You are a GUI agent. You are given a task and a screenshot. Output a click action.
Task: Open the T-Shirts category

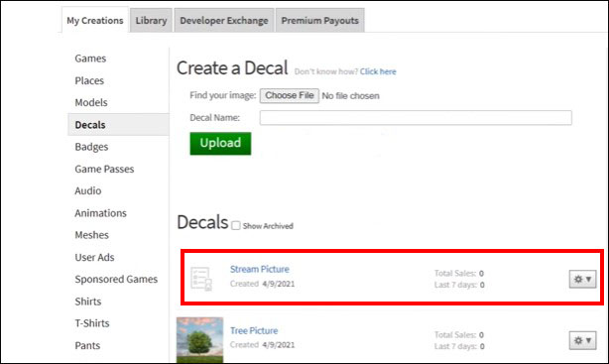92,323
